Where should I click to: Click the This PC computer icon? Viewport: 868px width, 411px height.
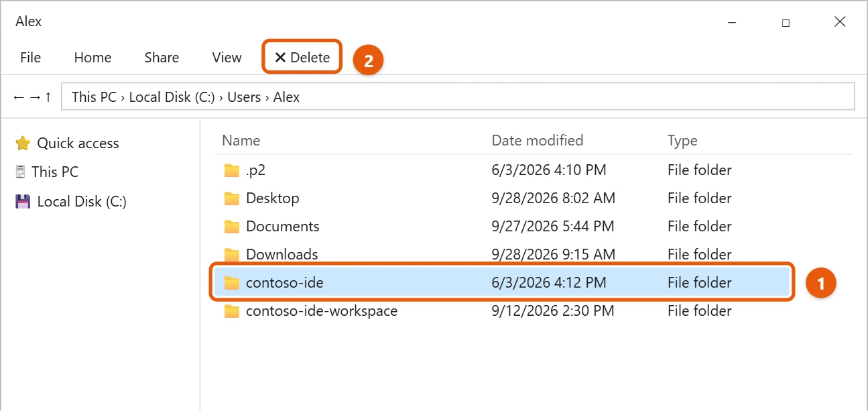pyautogui.click(x=20, y=172)
